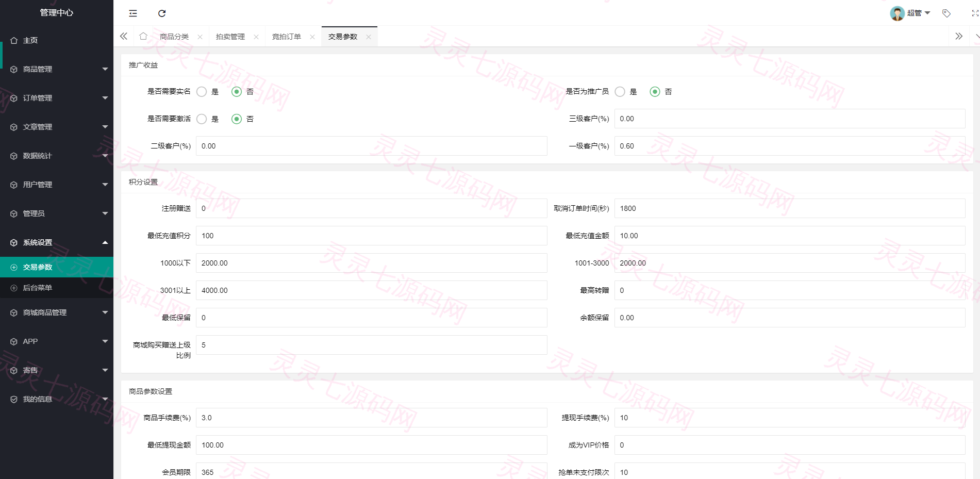Open 交易参数 in the sidebar

(57, 267)
